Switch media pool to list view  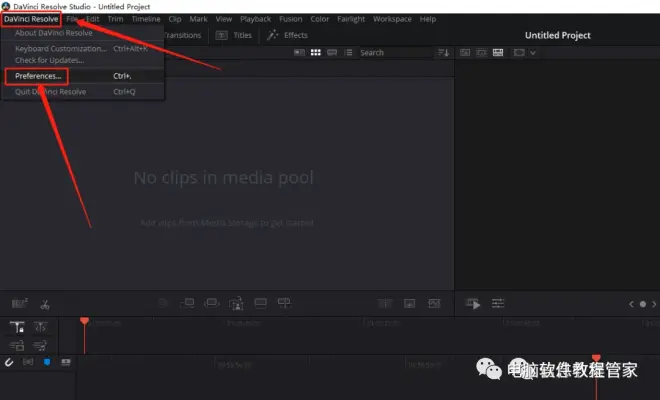[348, 52]
